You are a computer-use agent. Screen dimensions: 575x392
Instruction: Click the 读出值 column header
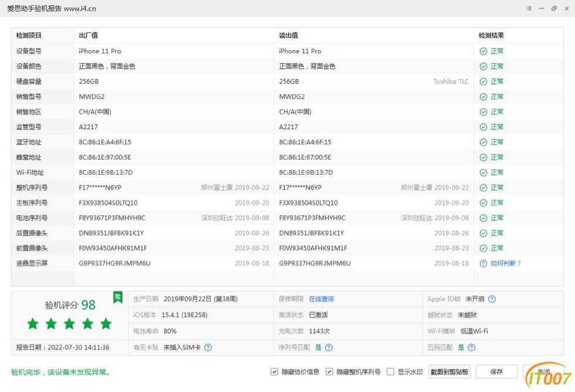(x=289, y=36)
